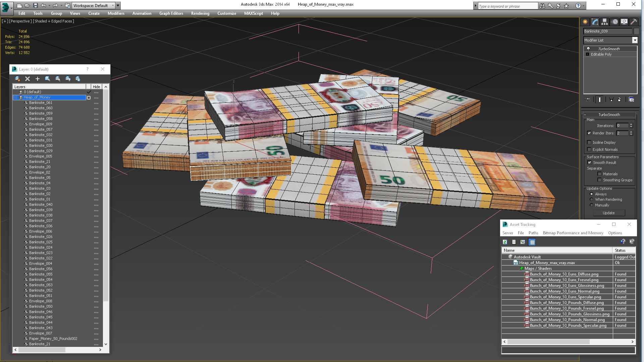Enable Explicit Normals checkbox
The image size is (644, 362).
589,149
